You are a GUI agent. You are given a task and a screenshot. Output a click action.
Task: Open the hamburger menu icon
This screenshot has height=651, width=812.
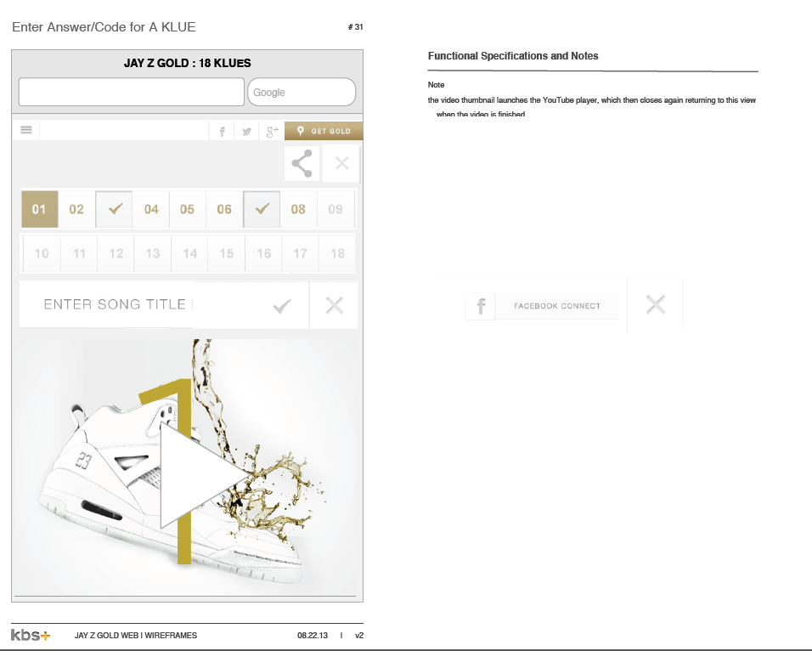click(x=25, y=130)
